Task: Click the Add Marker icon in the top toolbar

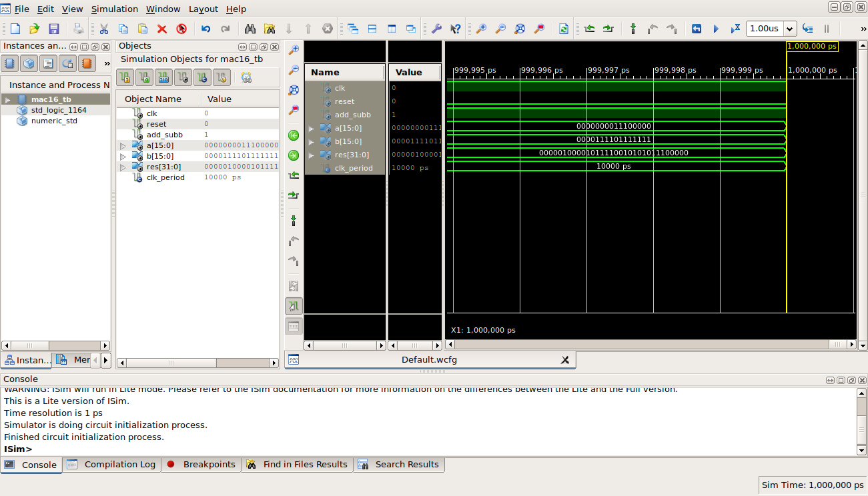Action: 632,29
